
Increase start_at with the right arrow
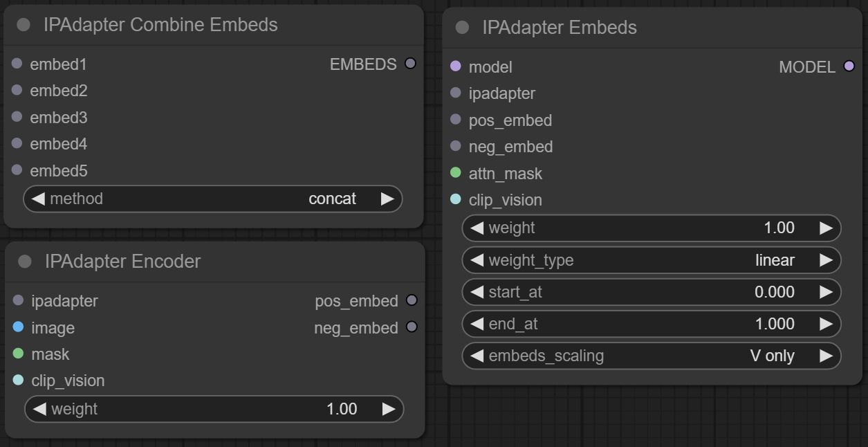[826, 292]
